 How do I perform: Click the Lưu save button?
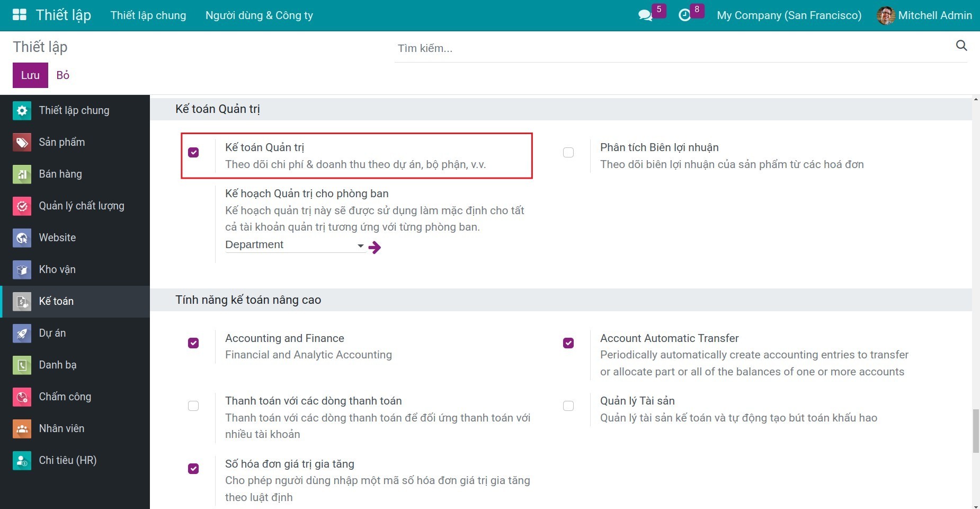(x=30, y=75)
